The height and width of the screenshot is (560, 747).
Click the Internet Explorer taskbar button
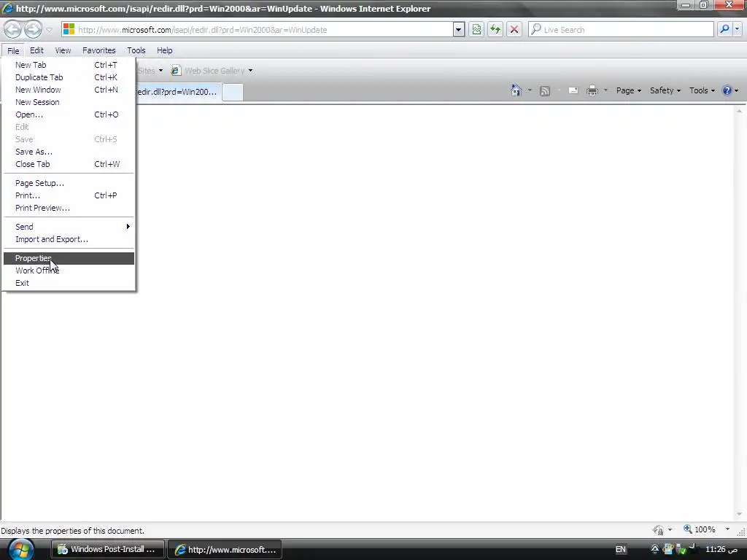click(x=225, y=550)
